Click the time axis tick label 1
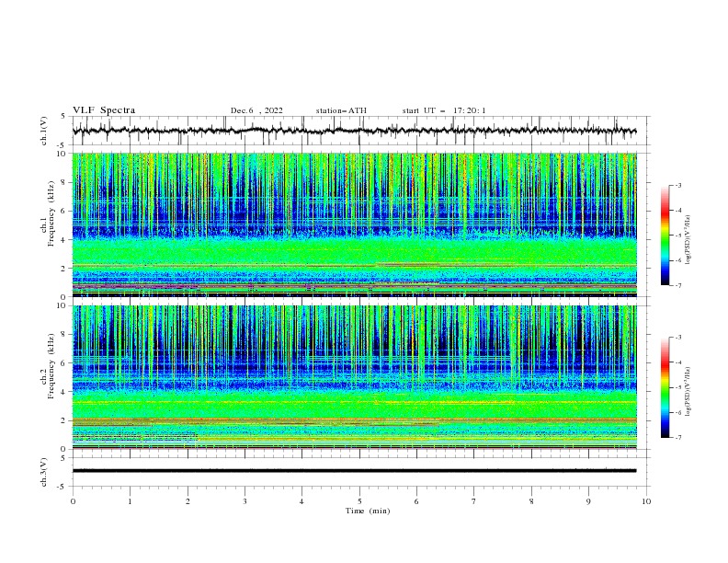 [130, 501]
